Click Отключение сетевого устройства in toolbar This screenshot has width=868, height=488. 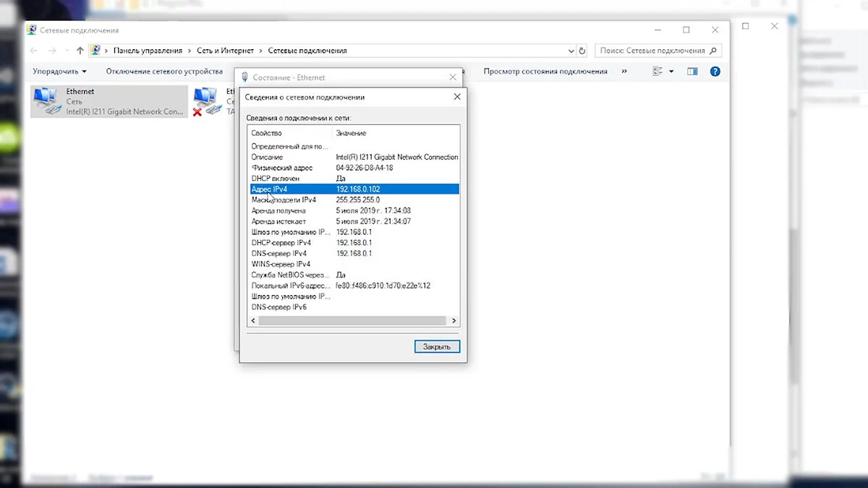pos(164,72)
